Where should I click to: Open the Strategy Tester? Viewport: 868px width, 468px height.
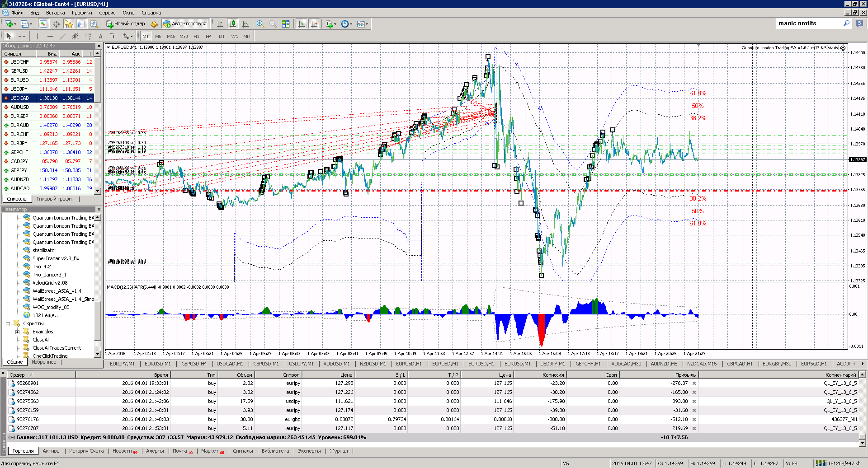click(94, 24)
